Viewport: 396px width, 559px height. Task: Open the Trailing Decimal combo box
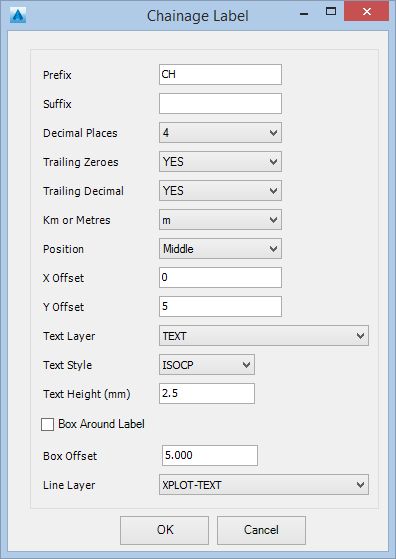click(220, 190)
